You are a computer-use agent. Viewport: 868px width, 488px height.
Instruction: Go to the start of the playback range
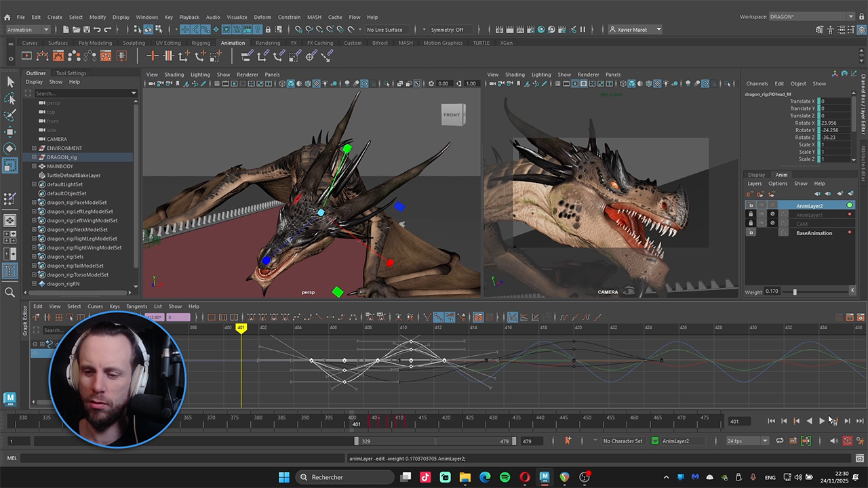pyautogui.click(x=771, y=421)
